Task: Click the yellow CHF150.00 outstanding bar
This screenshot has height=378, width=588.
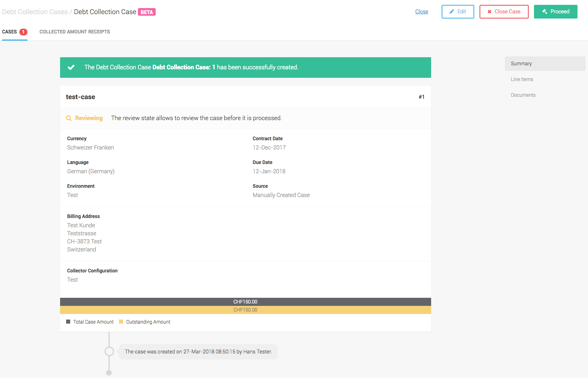Action: point(245,310)
